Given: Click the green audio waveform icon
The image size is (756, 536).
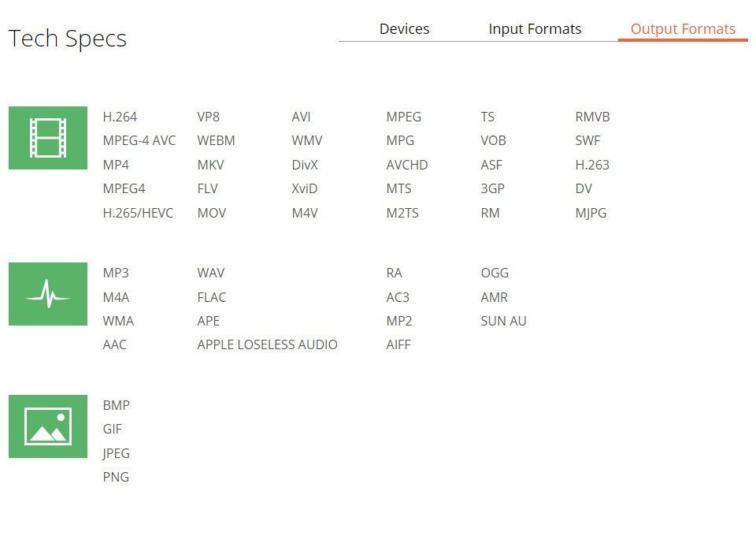Looking at the screenshot, I should 47,294.
